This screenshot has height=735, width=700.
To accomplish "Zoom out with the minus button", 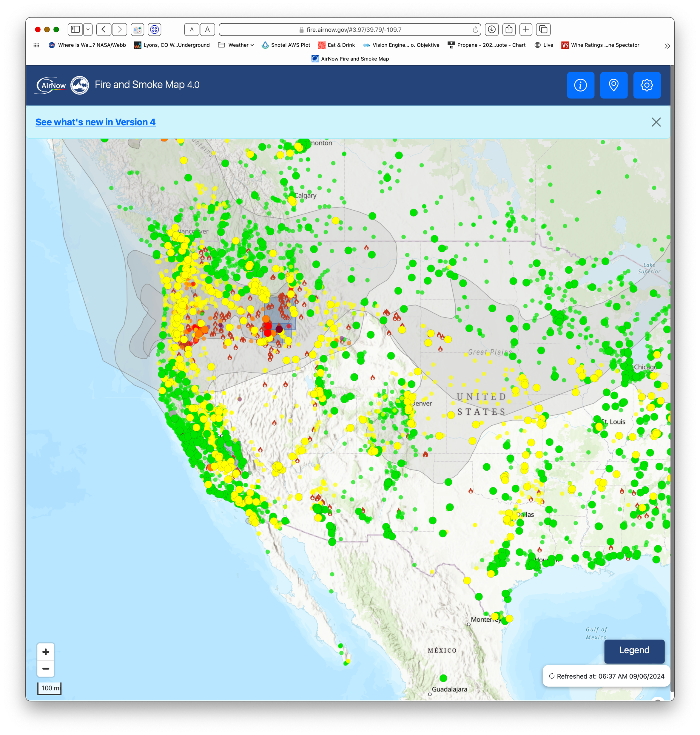I will click(46, 668).
